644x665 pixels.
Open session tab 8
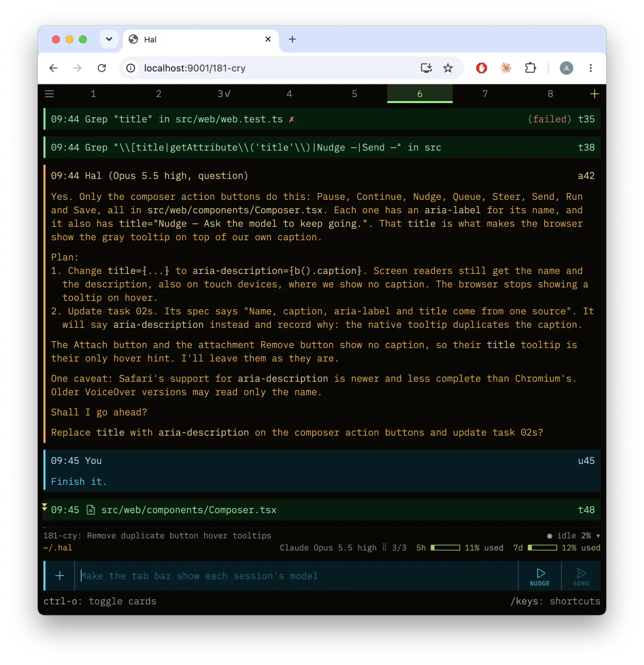pyautogui.click(x=550, y=94)
